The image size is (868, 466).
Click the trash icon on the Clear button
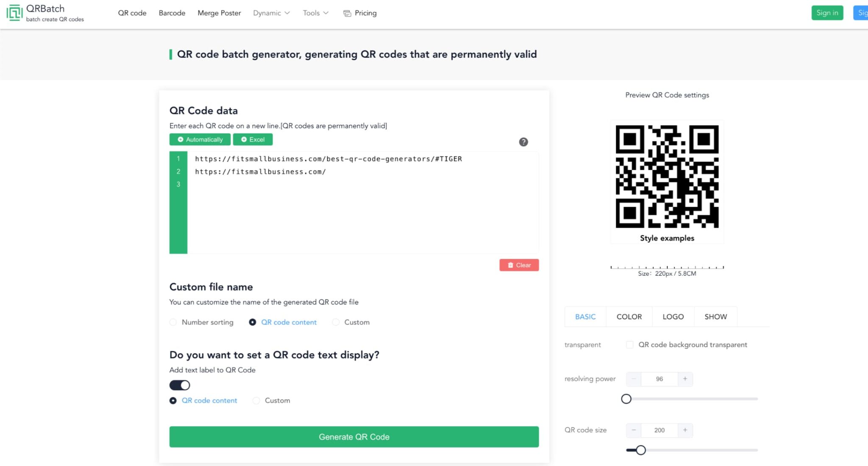coord(510,265)
